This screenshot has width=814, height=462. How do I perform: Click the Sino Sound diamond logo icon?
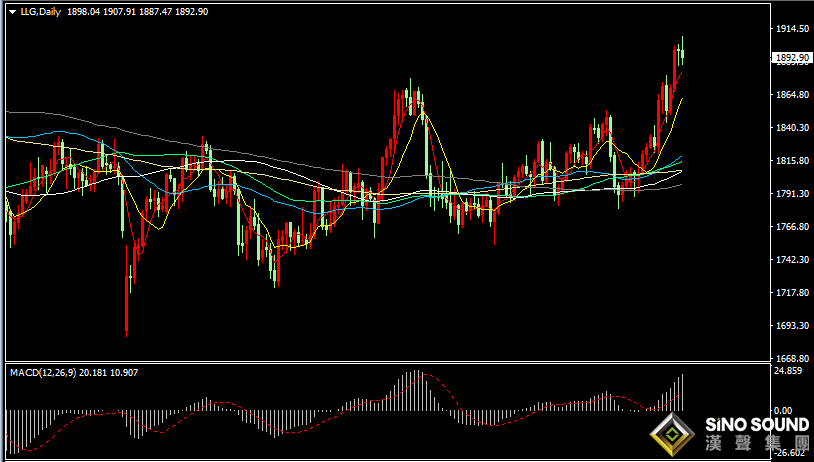[x=672, y=435]
